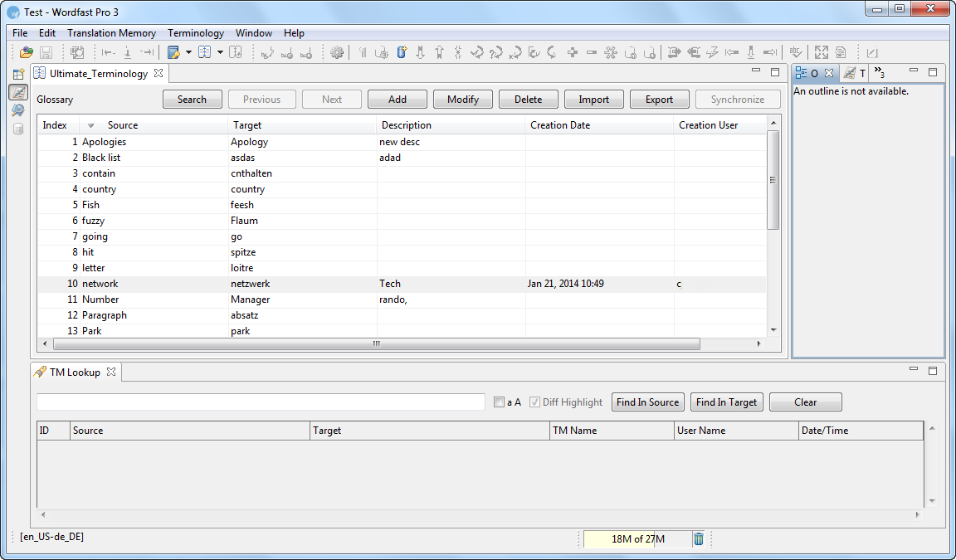Click the '18M of 27M' heap status indicator
The width and height of the screenshot is (956, 560).
[637, 538]
